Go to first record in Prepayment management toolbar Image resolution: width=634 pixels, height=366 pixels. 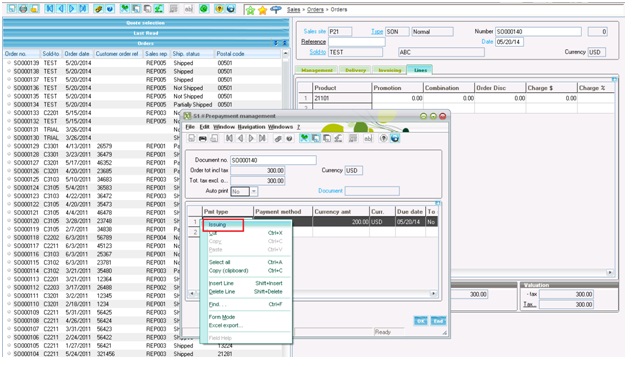[x=229, y=138]
